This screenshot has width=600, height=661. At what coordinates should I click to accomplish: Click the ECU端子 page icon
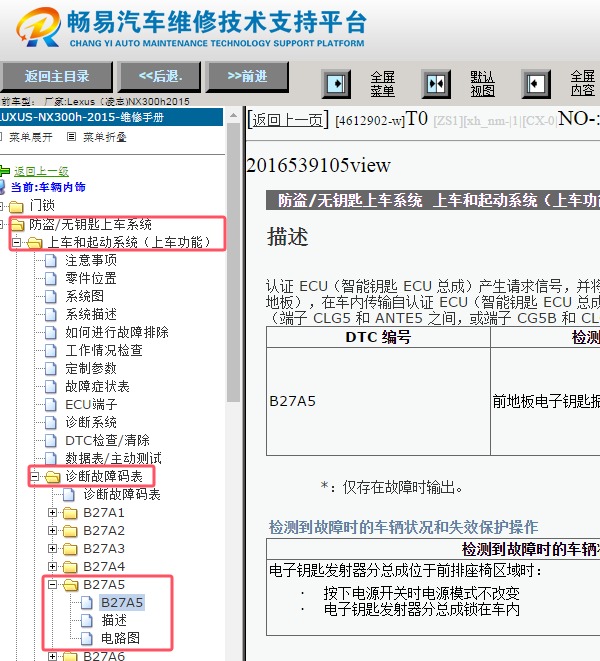(x=51, y=405)
